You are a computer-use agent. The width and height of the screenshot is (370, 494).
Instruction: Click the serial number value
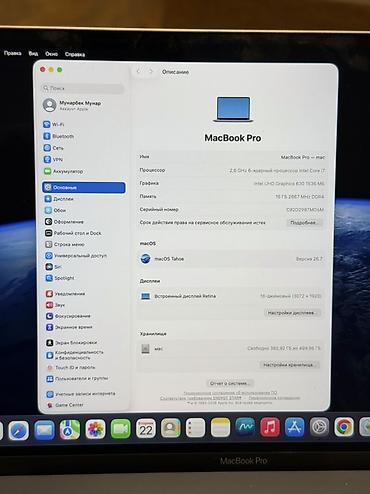tap(305, 210)
